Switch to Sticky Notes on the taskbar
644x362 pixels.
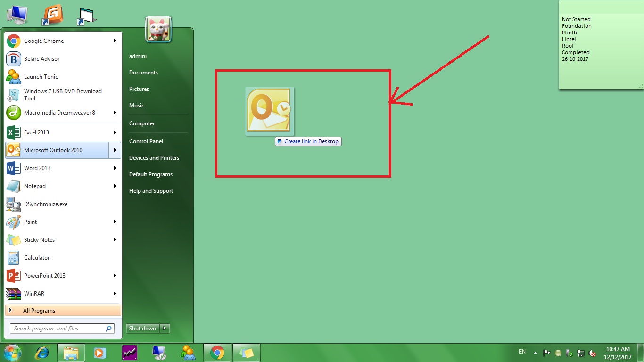click(x=246, y=353)
